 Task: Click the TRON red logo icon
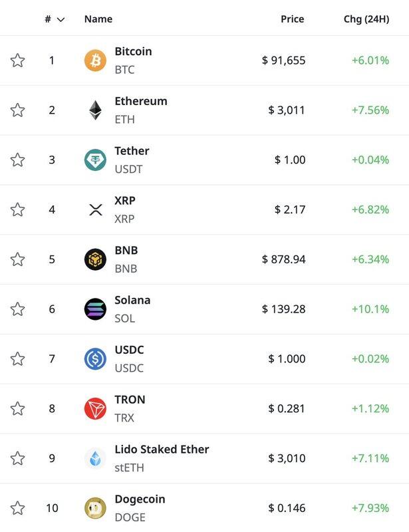95,408
